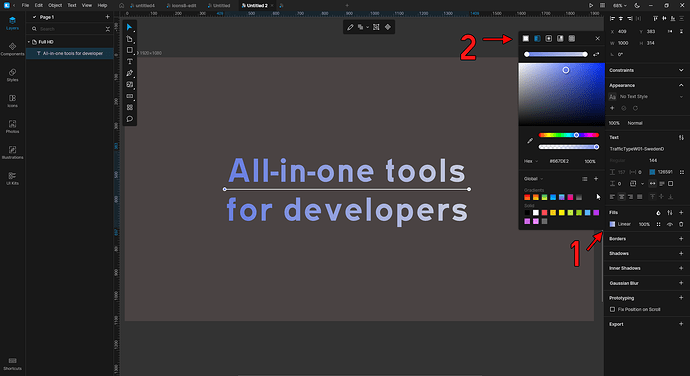Click the rainbow hue slider

[569, 135]
